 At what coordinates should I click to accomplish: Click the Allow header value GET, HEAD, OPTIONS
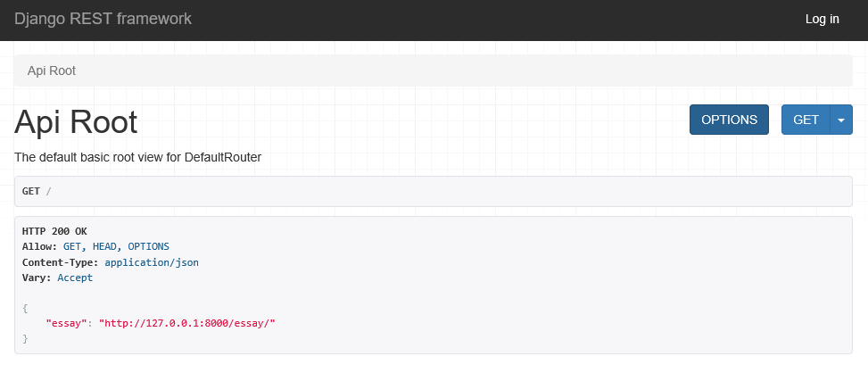(x=116, y=247)
